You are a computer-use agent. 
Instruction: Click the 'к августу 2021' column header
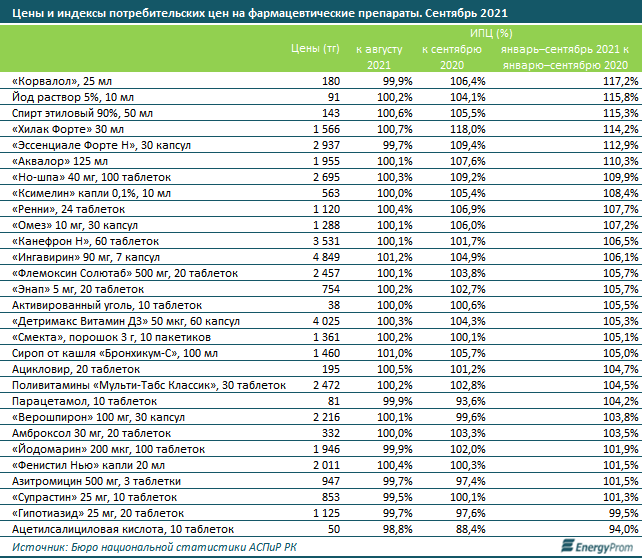(x=379, y=57)
